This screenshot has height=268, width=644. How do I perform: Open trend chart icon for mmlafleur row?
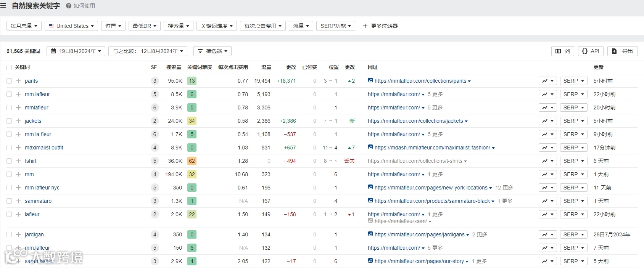click(x=548, y=108)
